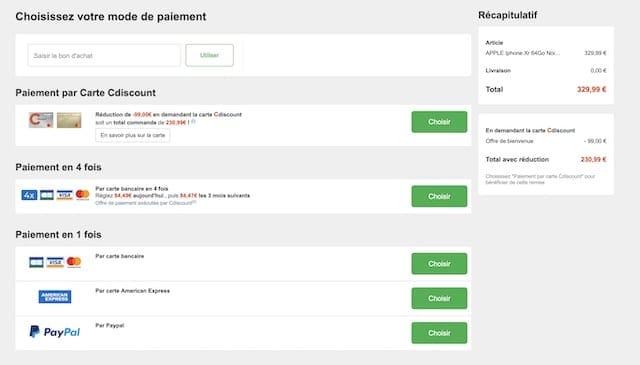Click the Mastercard logo in Paiement en 1 fois

[x=74, y=262]
